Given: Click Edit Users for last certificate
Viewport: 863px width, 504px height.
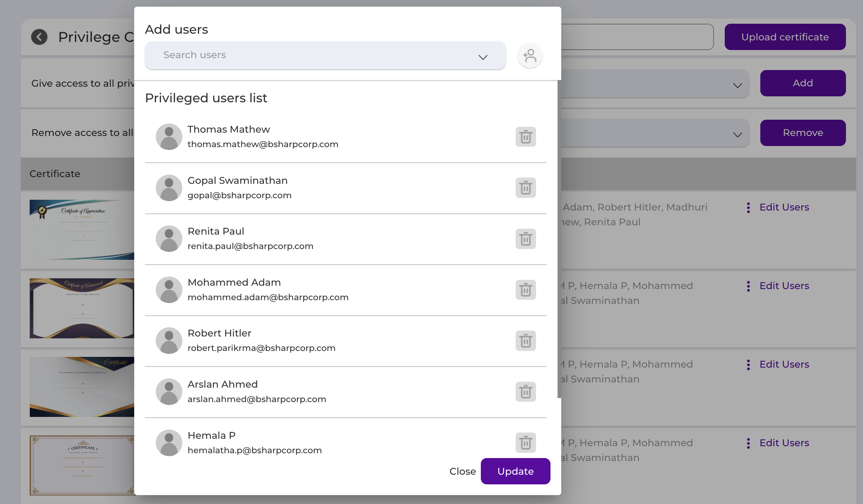Looking at the screenshot, I should (784, 443).
